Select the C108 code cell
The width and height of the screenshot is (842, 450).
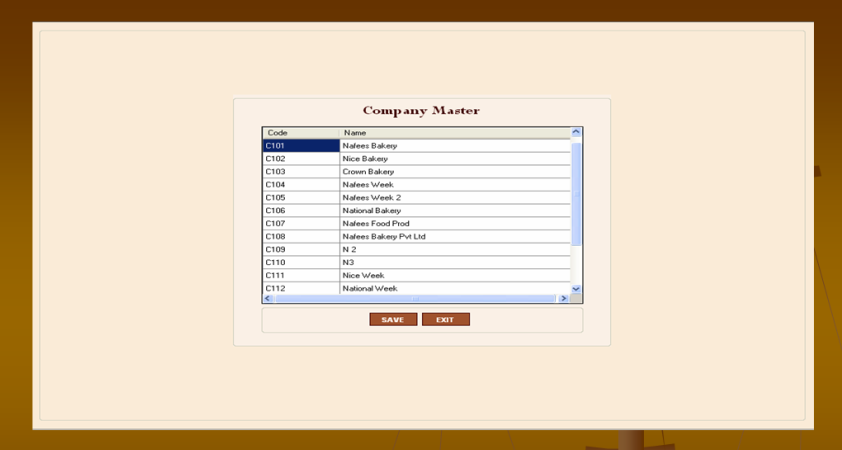tap(301, 236)
